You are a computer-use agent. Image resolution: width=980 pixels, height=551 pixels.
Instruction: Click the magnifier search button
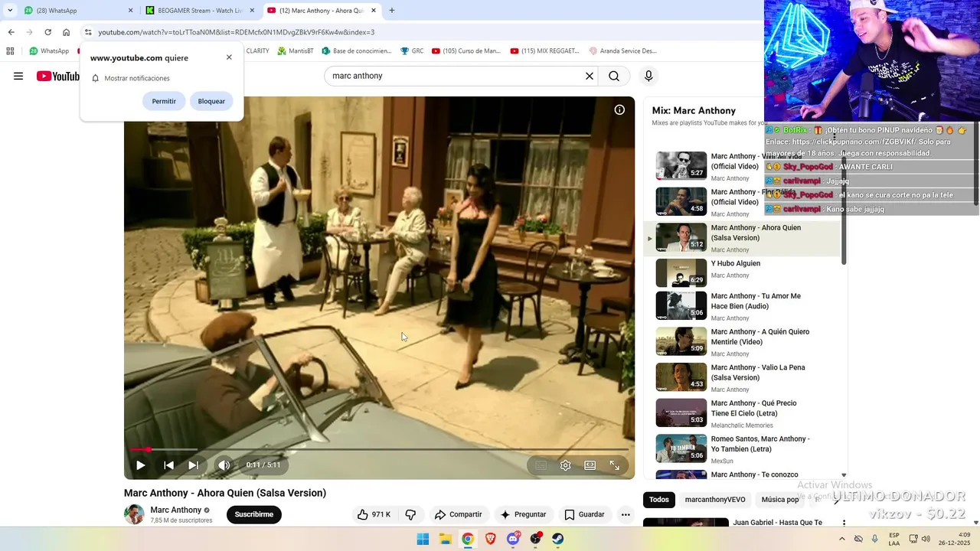pos(614,76)
